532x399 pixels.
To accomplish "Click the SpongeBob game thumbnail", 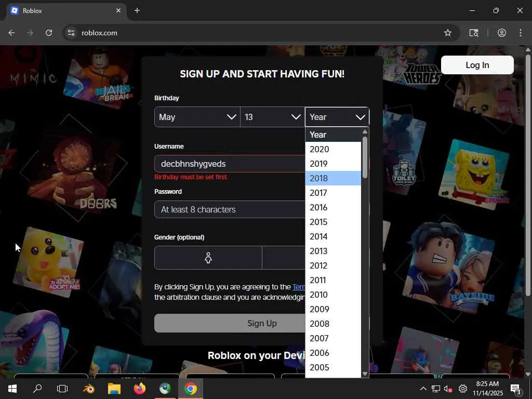I will click(x=473, y=174).
